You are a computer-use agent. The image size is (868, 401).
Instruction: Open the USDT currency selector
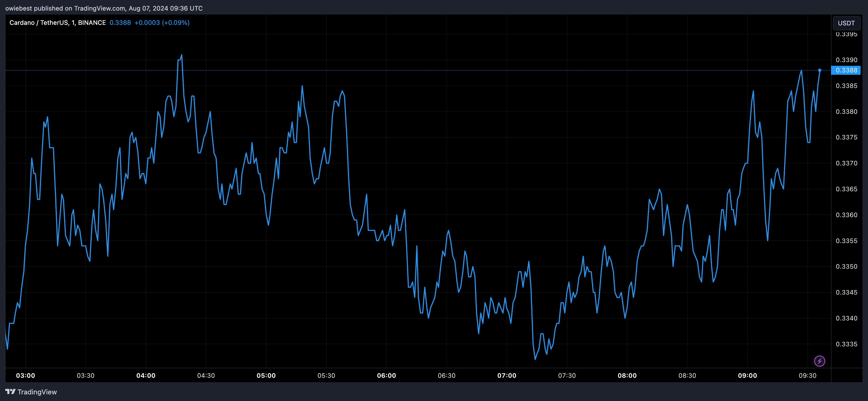[846, 23]
